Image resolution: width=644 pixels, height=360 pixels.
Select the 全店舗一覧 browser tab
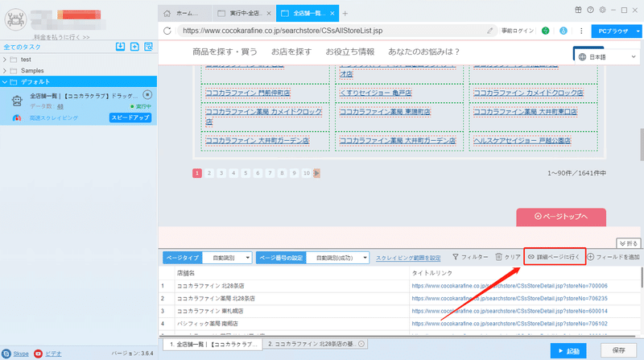tap(308, 14)
